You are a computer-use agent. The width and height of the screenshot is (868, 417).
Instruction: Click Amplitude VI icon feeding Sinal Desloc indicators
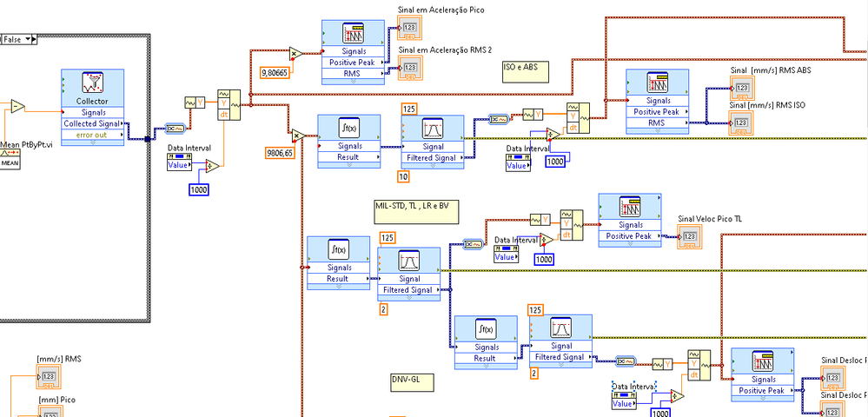click(x=763, y=361)
